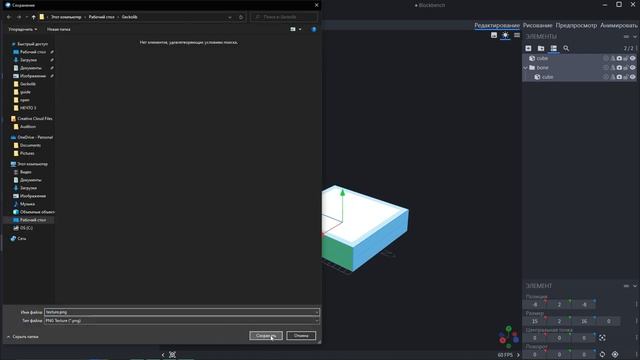Screen dimensions: 640x360
Task: Click the Size Z value showing 16
Action: pyautogui.click(x=584, y=321)
